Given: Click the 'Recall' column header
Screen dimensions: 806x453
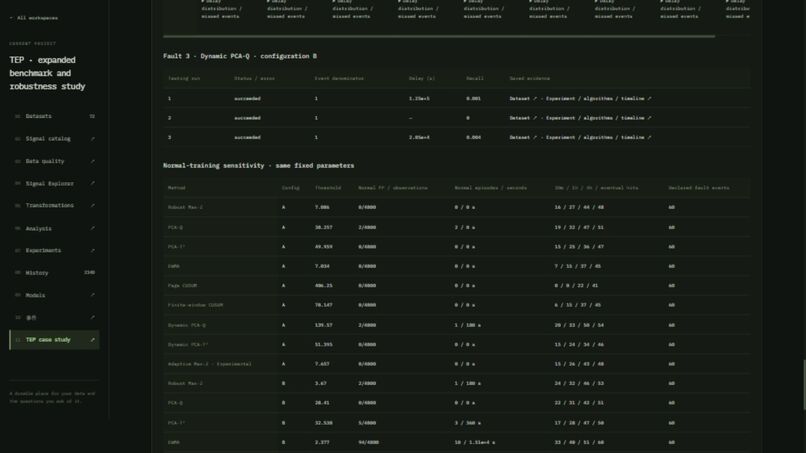Looking at the screenshot, I should pos(474,79).
